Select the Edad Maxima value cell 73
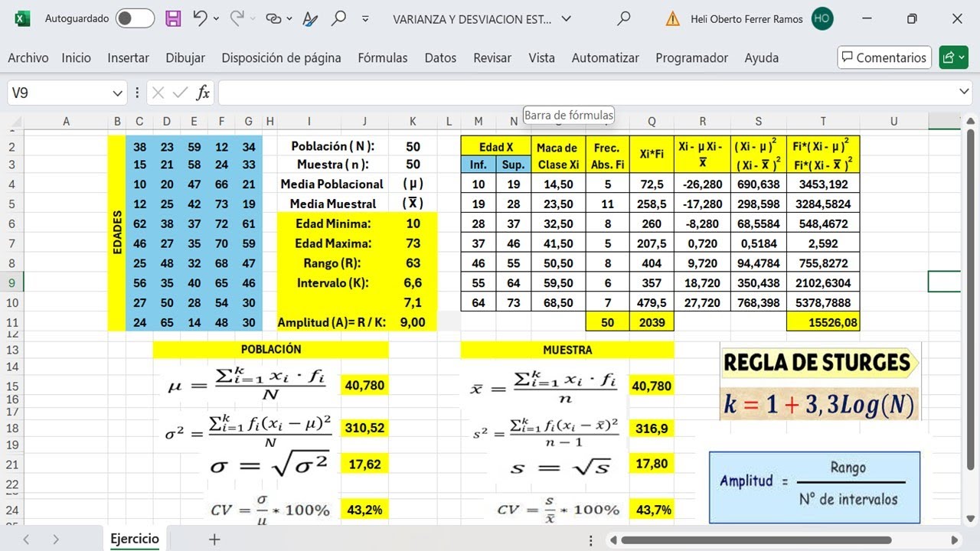Viewport: 980px width, 551px height. click(413, 243)
